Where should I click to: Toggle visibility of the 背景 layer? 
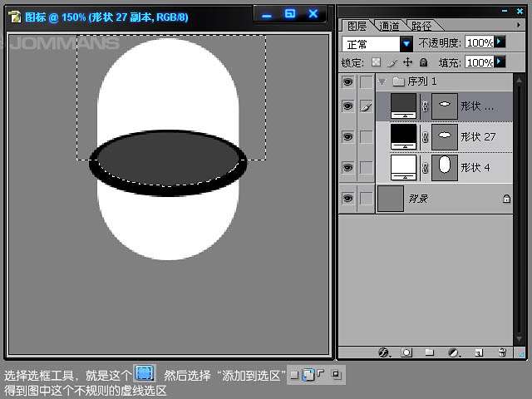[347, 198]
